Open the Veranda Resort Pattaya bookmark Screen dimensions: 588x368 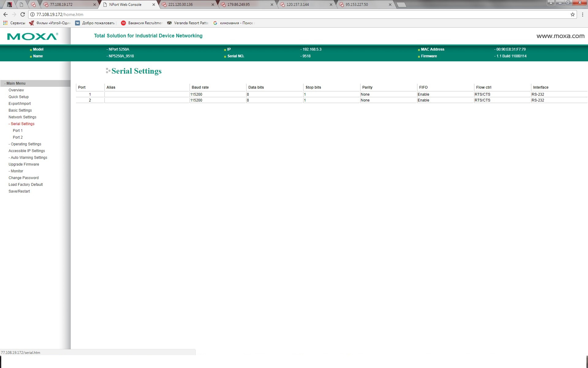click(x=188, y=23)
